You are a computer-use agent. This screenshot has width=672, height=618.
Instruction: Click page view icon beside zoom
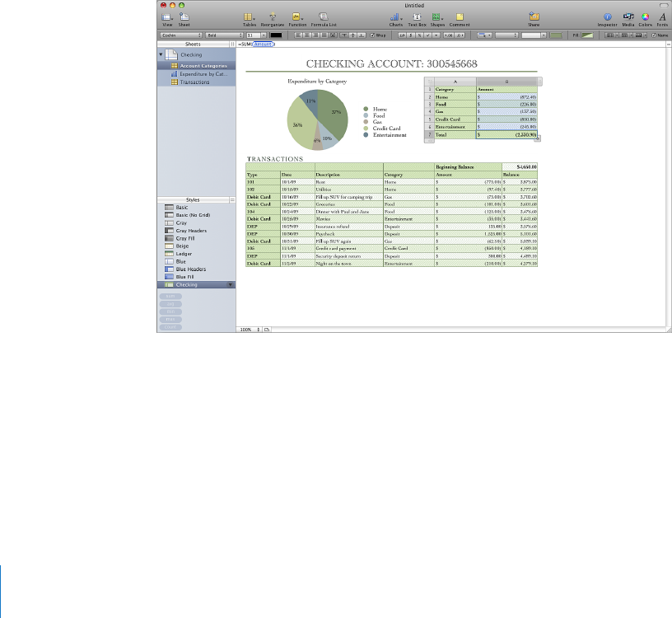[x=267, y=330]
